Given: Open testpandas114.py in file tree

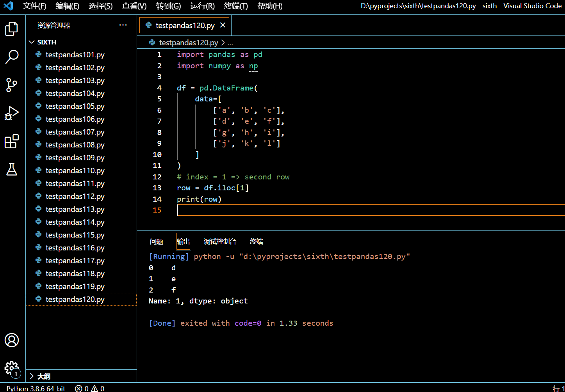Looking at the screenshot, I should point(81,222).
